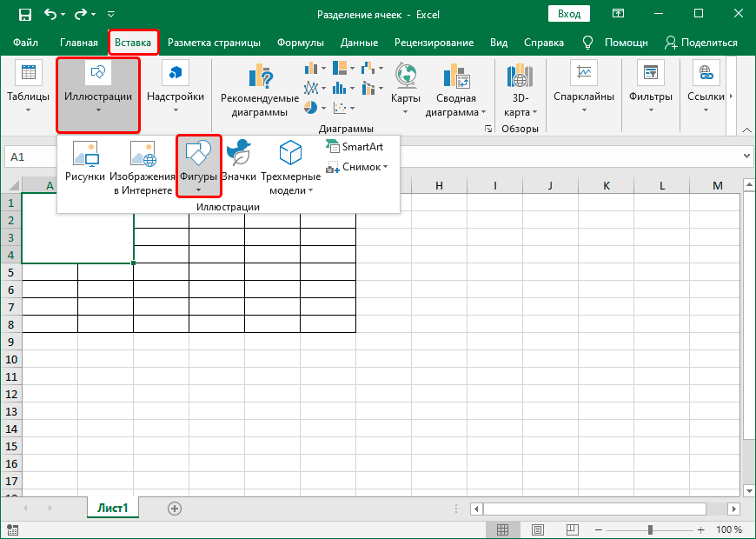This screenshot has width=756, height=539.
Task: Insert a SmartArt graphic
Action: click(x=355, y=147)
